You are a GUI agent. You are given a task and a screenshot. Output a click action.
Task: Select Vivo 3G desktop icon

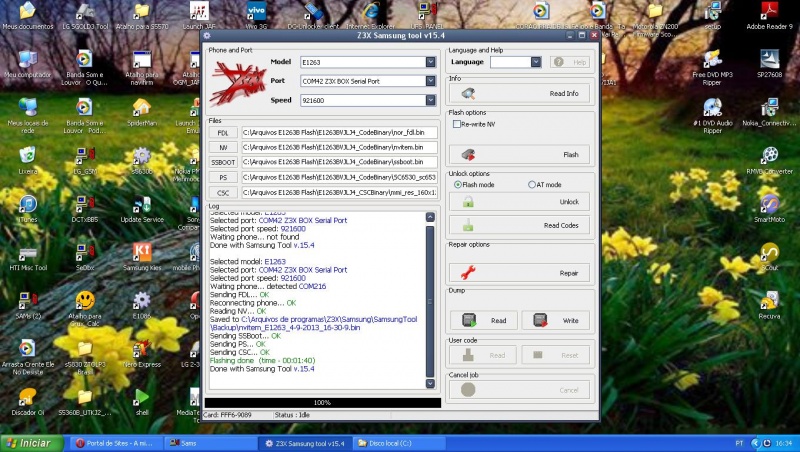click(x=256, y=15)
